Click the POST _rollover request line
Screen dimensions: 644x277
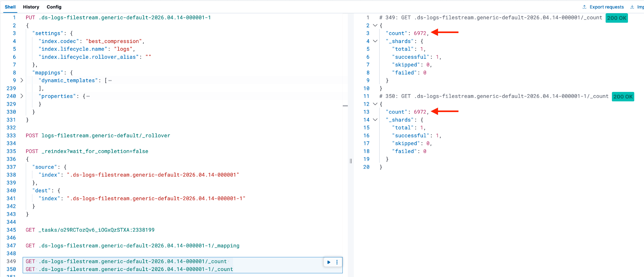point(98,135)
